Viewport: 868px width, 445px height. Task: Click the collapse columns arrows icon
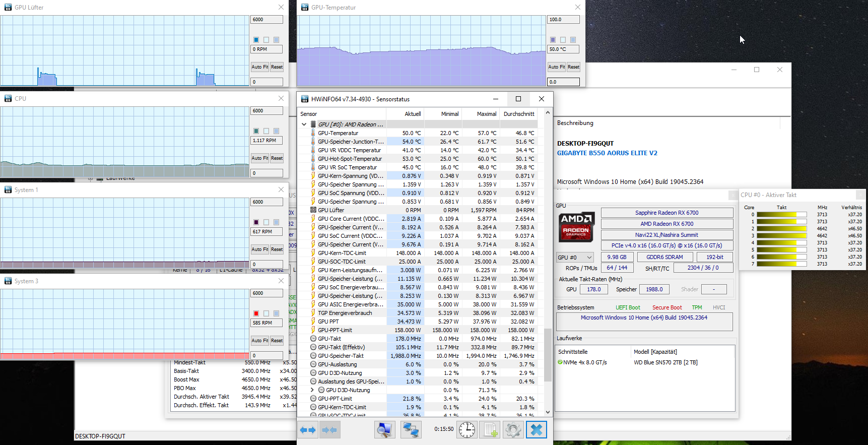coord(329,430)
